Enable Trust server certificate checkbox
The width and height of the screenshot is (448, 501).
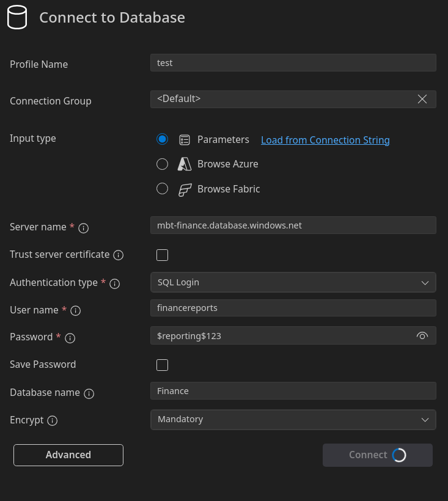162,255
